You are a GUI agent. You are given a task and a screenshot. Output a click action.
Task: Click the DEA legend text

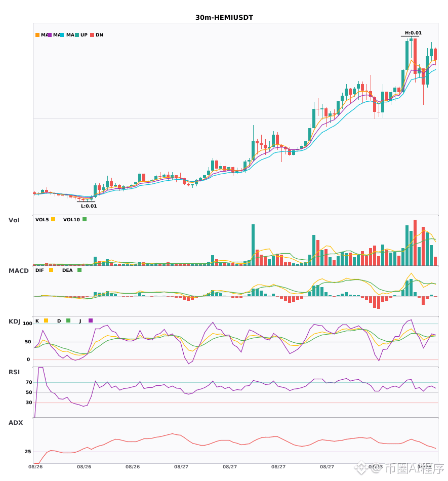[67, 270]
